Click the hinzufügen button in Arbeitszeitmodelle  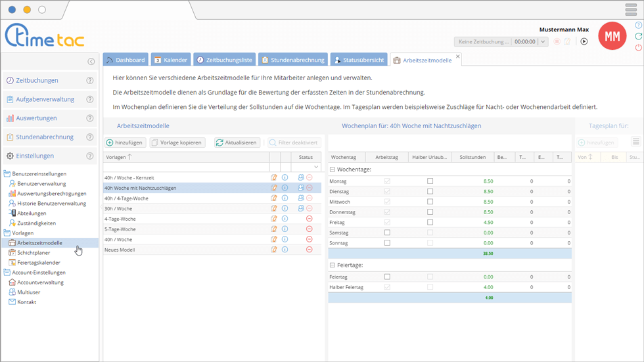tap(125, 143)
